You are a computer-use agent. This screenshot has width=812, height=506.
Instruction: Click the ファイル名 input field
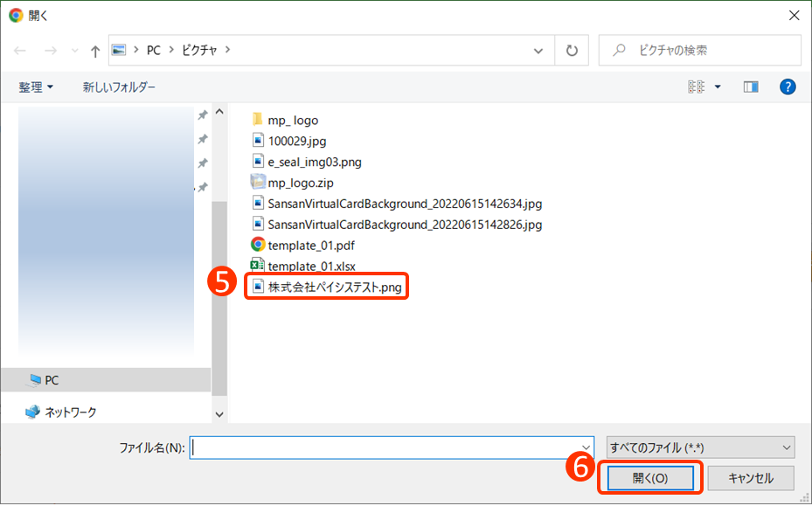(x=385, y=447)
